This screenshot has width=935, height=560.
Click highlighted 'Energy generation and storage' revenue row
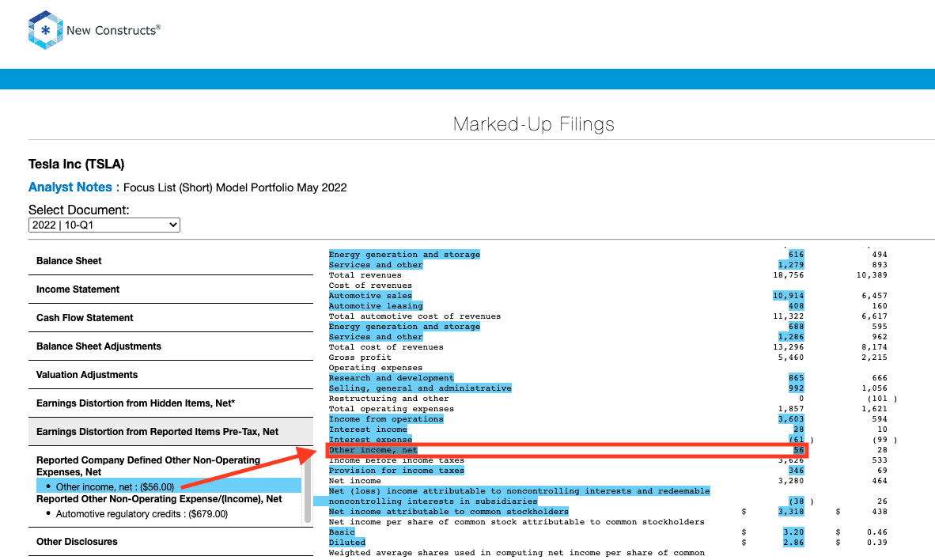coord(404,255)
